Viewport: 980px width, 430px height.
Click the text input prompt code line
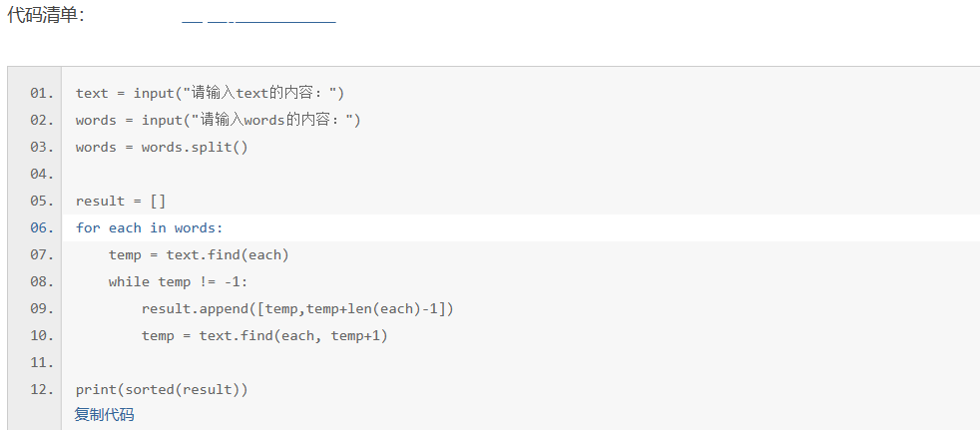[210, 94]
